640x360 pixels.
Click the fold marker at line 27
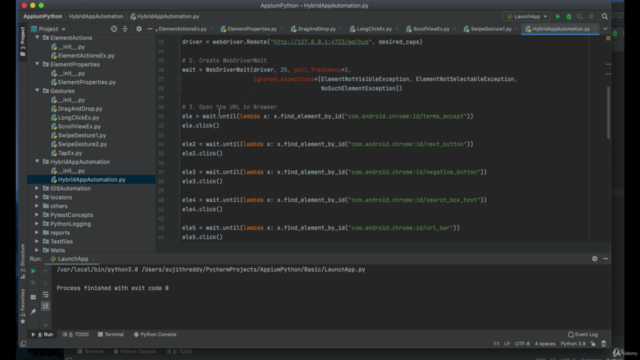179,79
